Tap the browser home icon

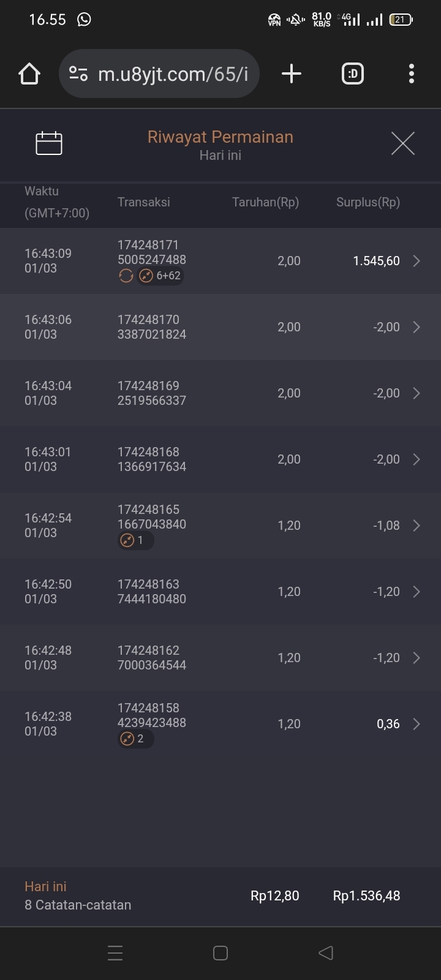29,74
